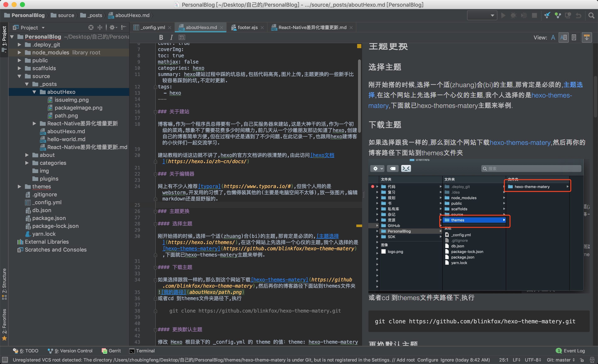Image resolution: width=598 pixels, height=364 pixels.
Task: Click the Collapse All icon in Project panel
Action: tap(100, 27)
